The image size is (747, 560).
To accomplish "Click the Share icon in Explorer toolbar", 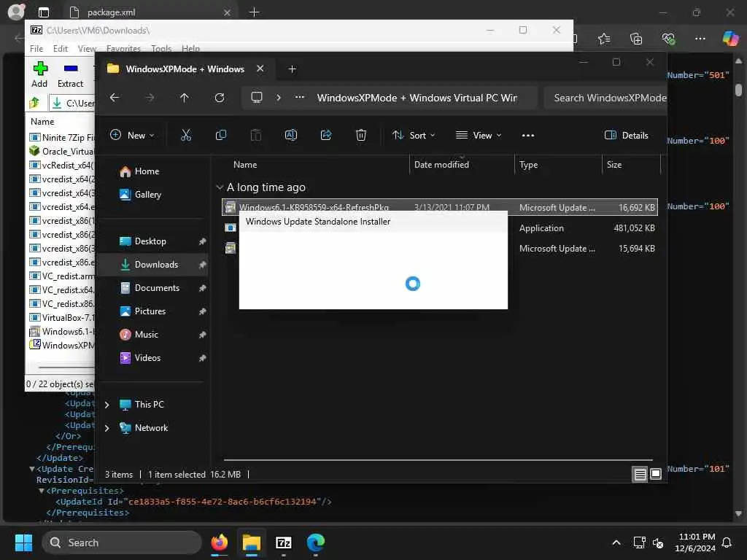I will coord(326,135).
